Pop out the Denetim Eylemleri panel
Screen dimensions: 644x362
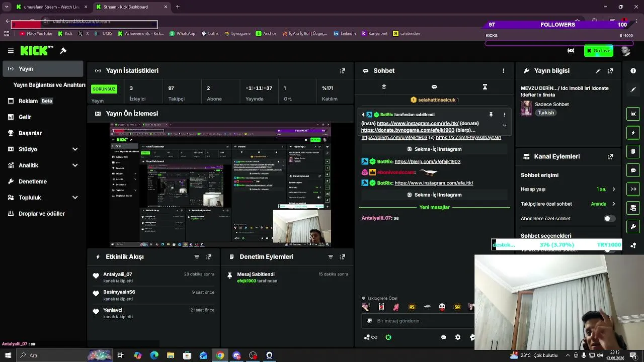click(343, 257)
